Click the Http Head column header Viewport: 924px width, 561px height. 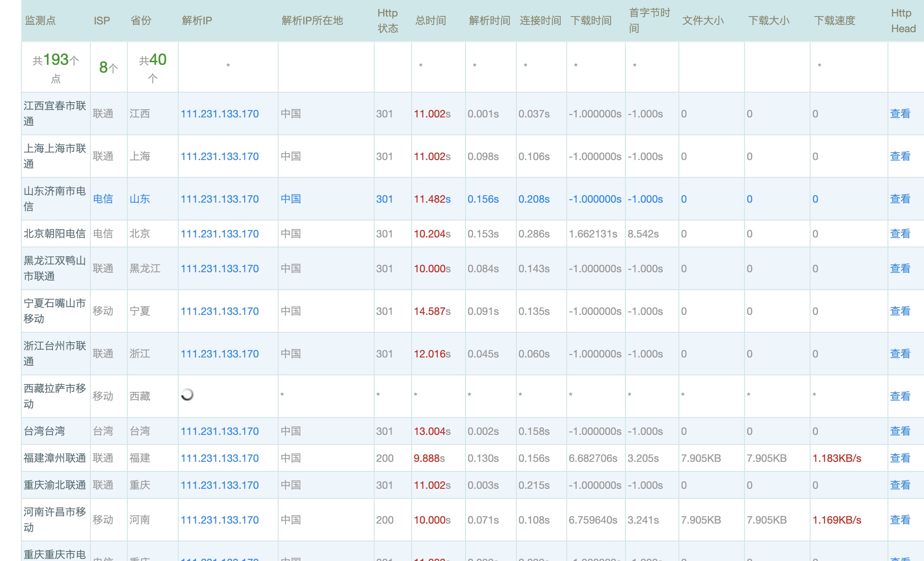point(903,20)
